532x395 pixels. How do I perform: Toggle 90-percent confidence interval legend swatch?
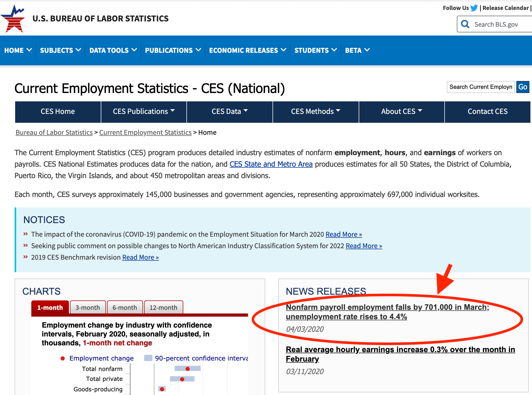(148, 358)
